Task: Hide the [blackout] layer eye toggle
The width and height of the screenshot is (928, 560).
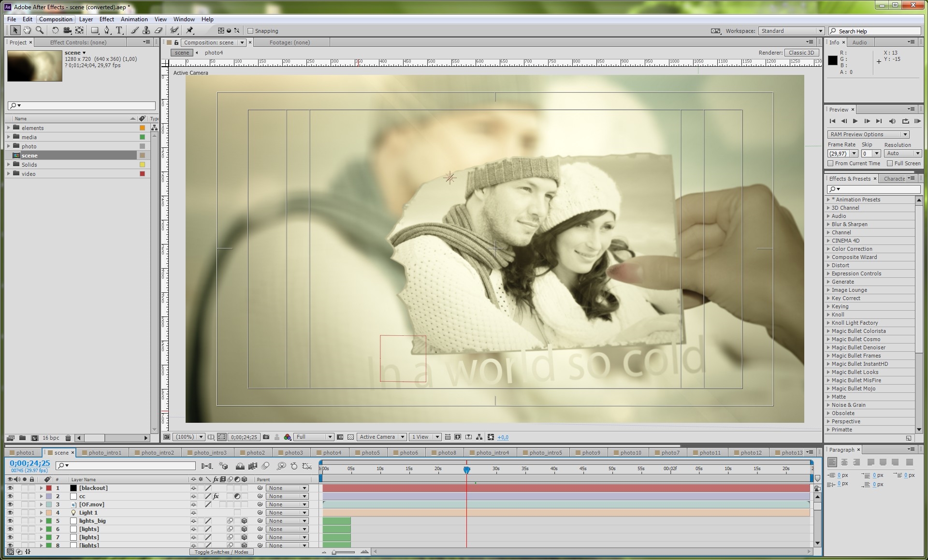Action: pyautogui.click(x=10, y=488)
